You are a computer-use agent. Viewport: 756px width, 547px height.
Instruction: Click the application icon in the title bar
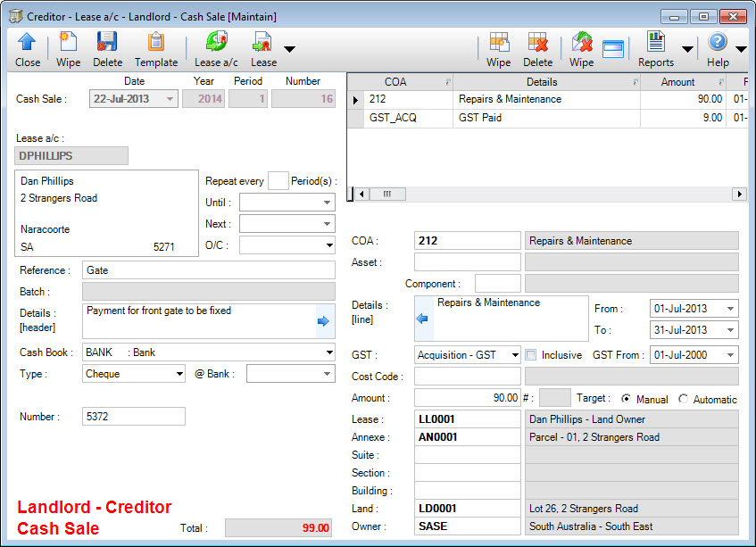tap(16, 16)
